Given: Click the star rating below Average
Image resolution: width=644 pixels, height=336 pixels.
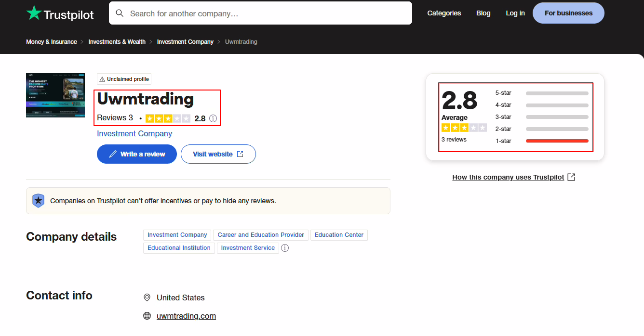Looking at the screenshot, I should (x=464, y=128).
